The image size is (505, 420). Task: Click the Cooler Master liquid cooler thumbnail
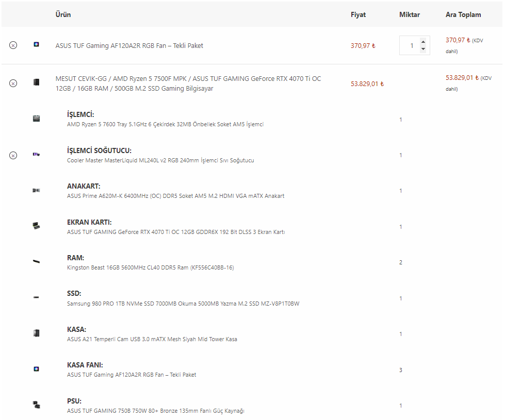(x=37, y=155)
